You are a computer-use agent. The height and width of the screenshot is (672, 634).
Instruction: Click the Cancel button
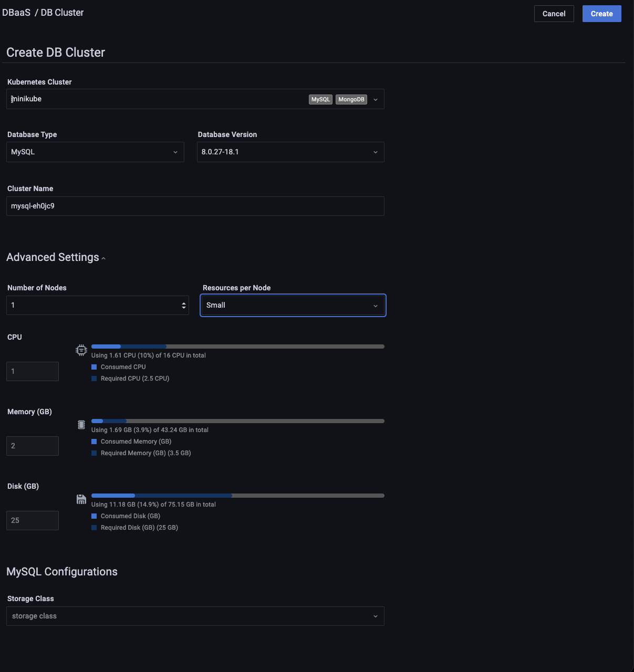point(554,14)
